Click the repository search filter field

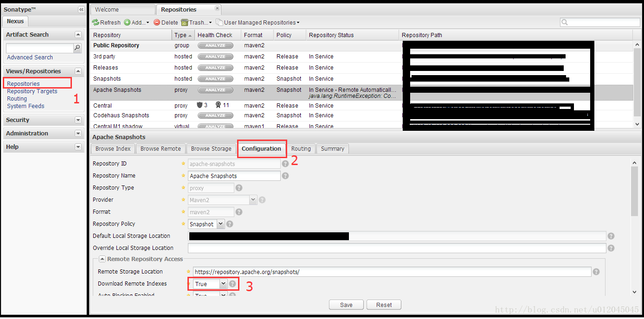600,22
